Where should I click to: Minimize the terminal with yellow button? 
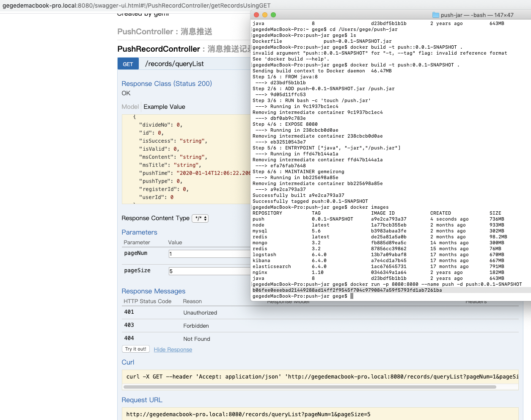(x=265, y=15)
